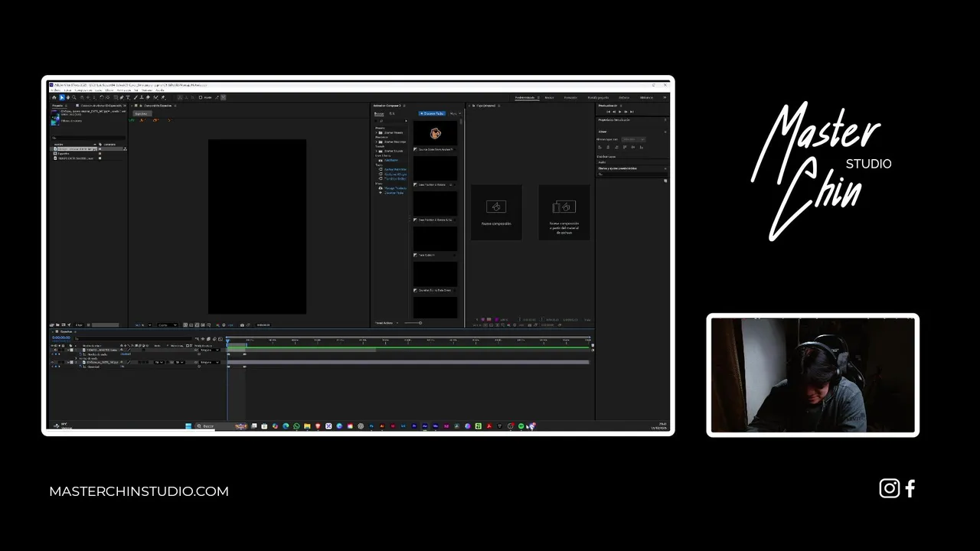The image size is (980, 551).
Task: Click the Espectro breadcrumb button in viewer
Action: (141, 113)
